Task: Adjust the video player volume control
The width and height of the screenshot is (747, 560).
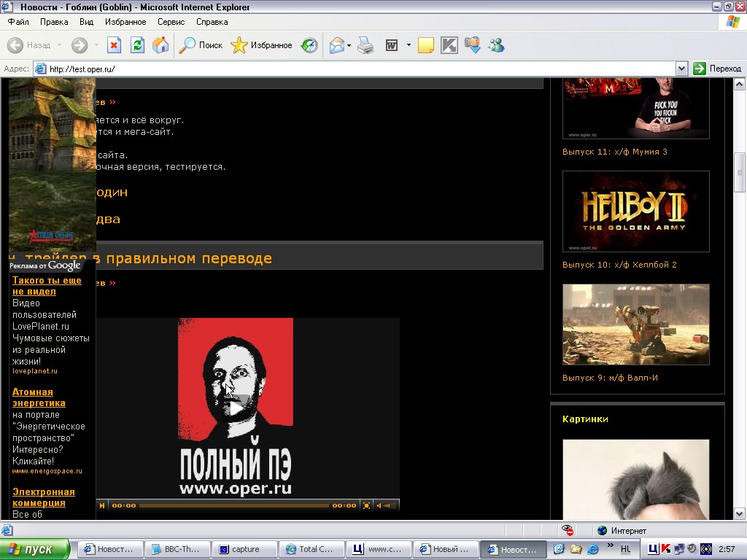Action: (x=387, y=505)
